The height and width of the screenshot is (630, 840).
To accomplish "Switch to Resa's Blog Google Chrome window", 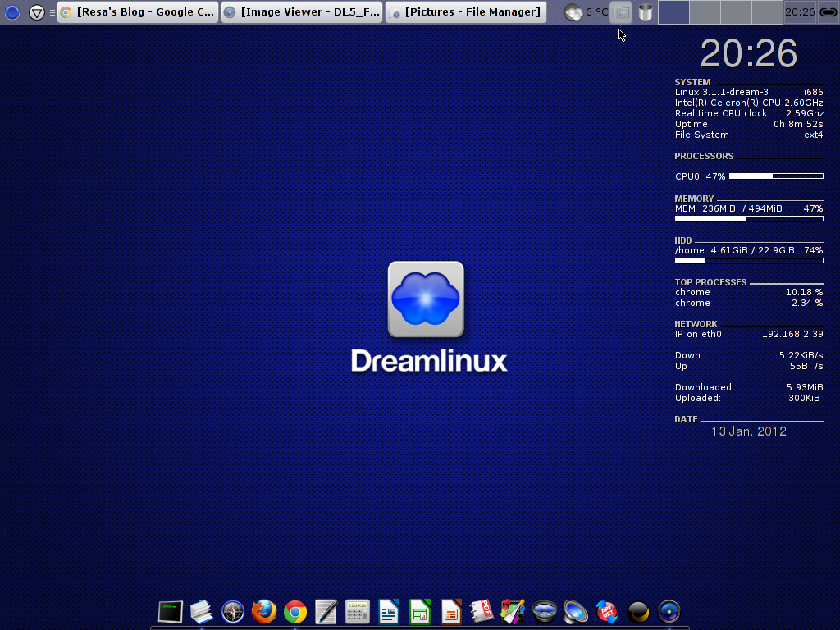I will point(138,11).
